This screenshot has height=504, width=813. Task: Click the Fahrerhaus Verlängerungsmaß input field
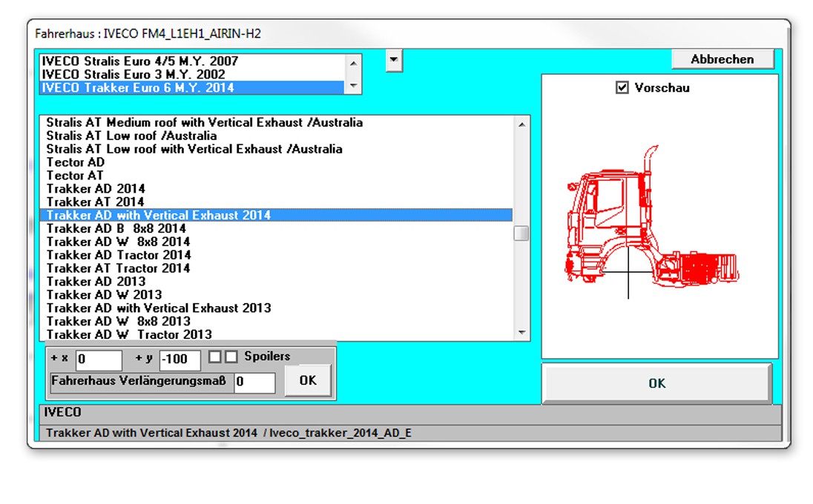coord(254,382)
